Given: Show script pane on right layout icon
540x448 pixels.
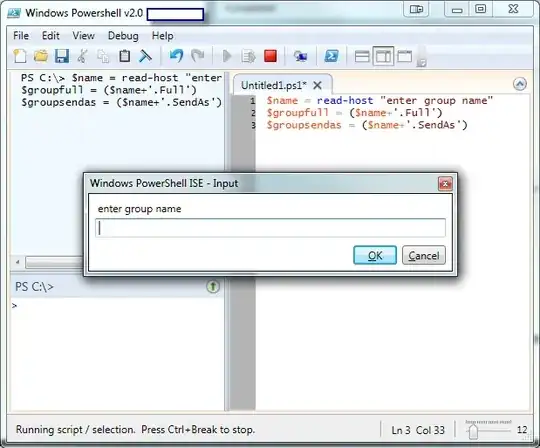Looking at the screenshot, I should [x=383, y=56].
